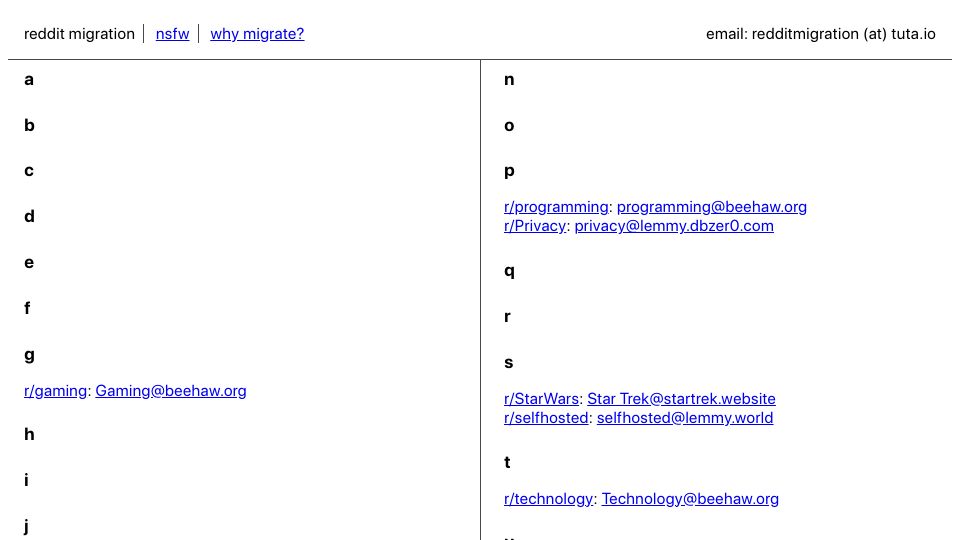The image size is (960, 540).
Task: Click the letter 't' section heading
Action: [x=507, y=462]
